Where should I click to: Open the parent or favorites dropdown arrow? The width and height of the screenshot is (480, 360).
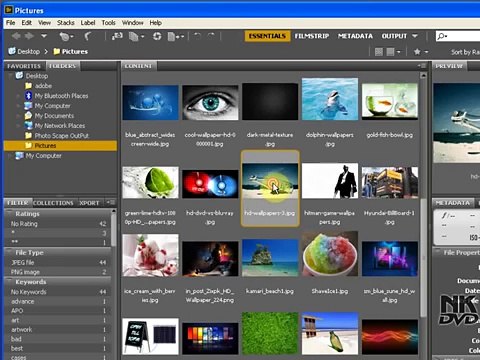tap(44, 36)
